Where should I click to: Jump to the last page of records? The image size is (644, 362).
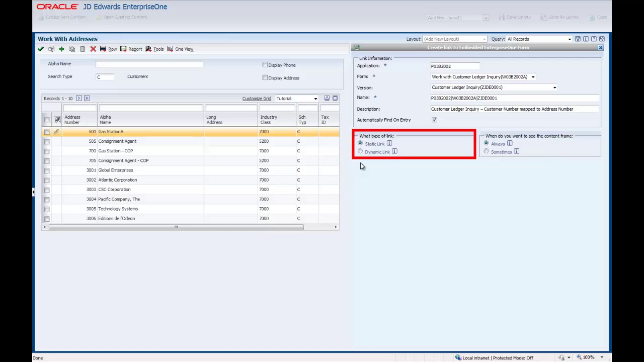87,98
